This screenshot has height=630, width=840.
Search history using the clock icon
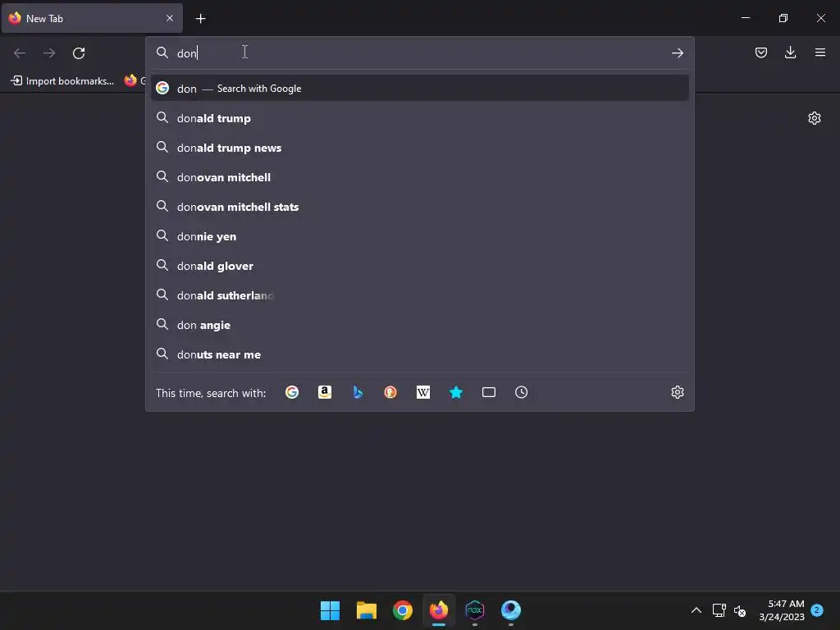(x=521, y=392)
